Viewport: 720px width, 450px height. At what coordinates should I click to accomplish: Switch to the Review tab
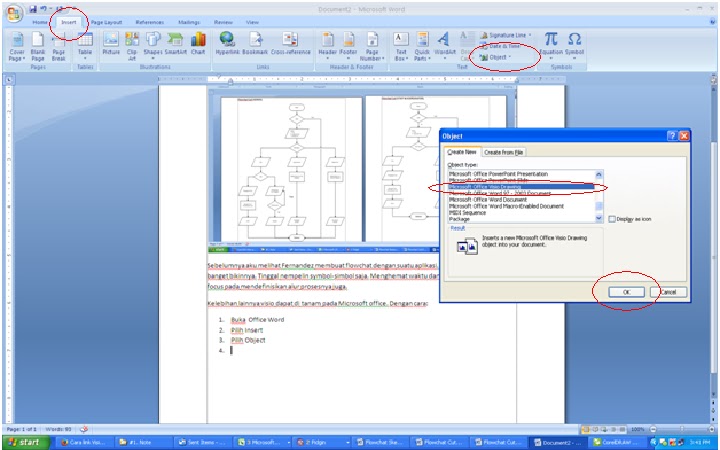(223, 22)
